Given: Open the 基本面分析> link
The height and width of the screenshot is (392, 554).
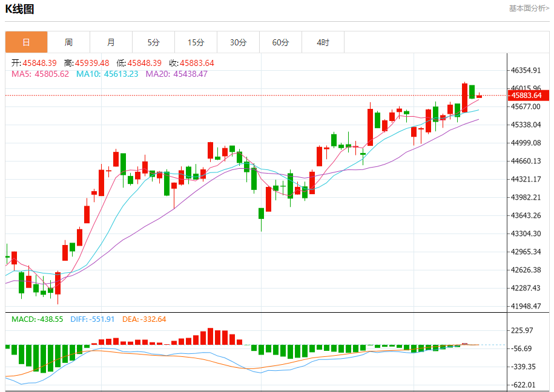Looking at the screenshot, I should [x=529, y=8].
